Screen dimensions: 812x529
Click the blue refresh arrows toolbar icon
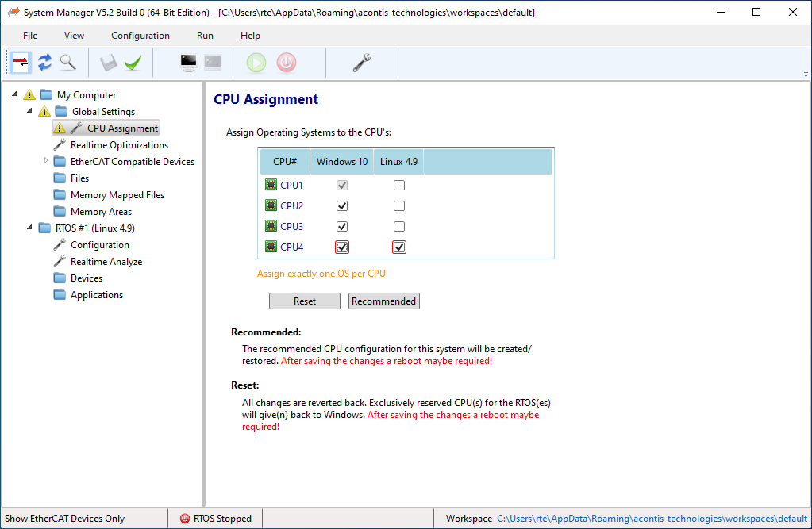pos(44,63)
